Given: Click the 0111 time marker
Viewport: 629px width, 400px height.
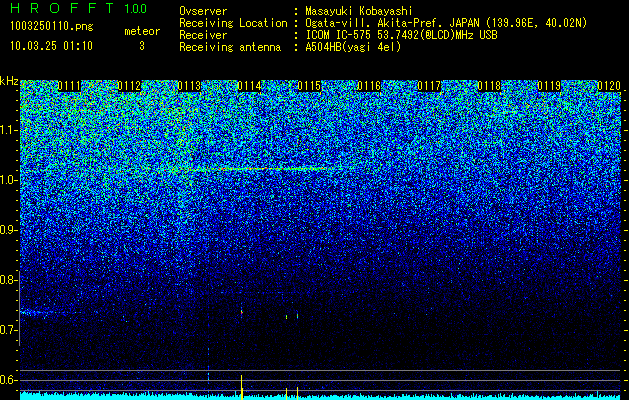Looking at the screenshot, I should [x=69, y=86].
